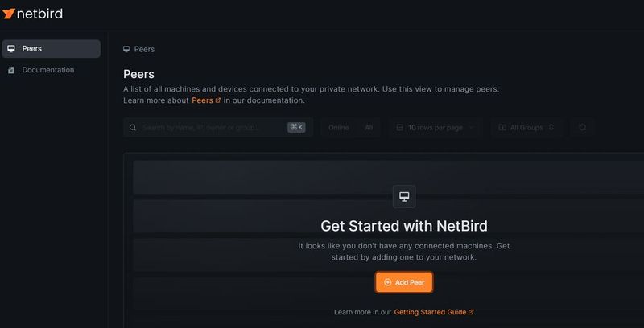
Task: Toggle the All peers filter
Action: coord(369,127)
